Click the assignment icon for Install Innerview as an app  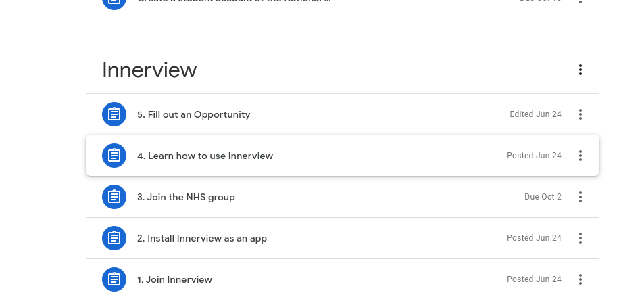click(114, 238)
